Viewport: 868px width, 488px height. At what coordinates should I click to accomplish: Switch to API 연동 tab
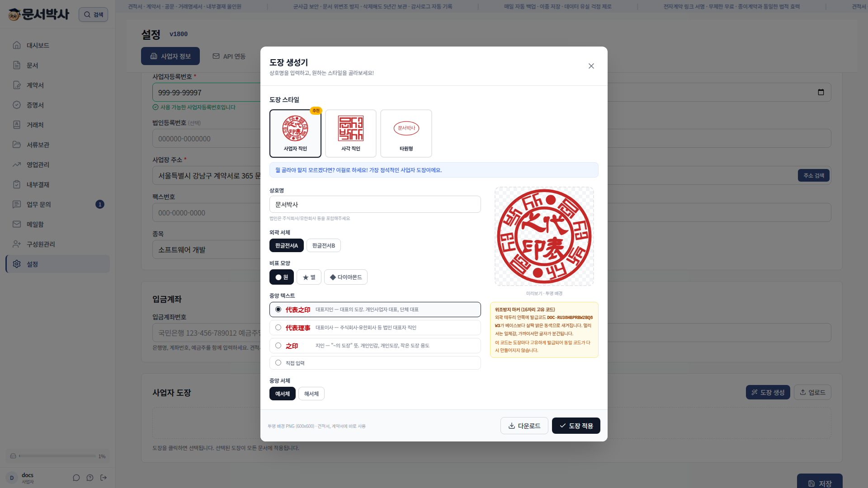[229, 56]
